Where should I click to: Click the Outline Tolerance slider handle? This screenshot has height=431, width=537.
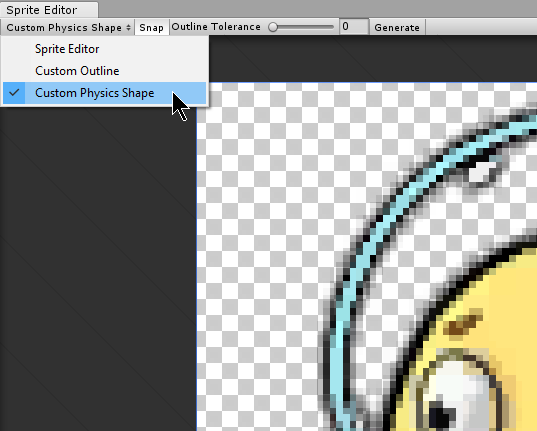273,27
